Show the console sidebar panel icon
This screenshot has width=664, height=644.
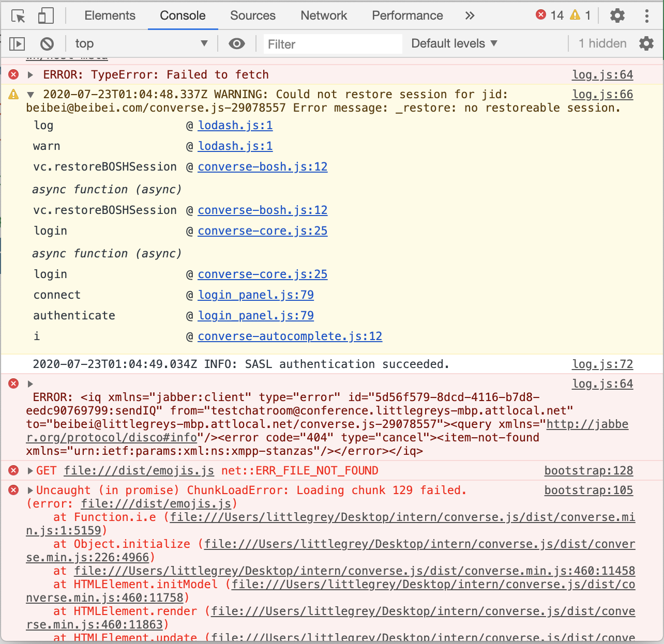[x=17, y=44]
